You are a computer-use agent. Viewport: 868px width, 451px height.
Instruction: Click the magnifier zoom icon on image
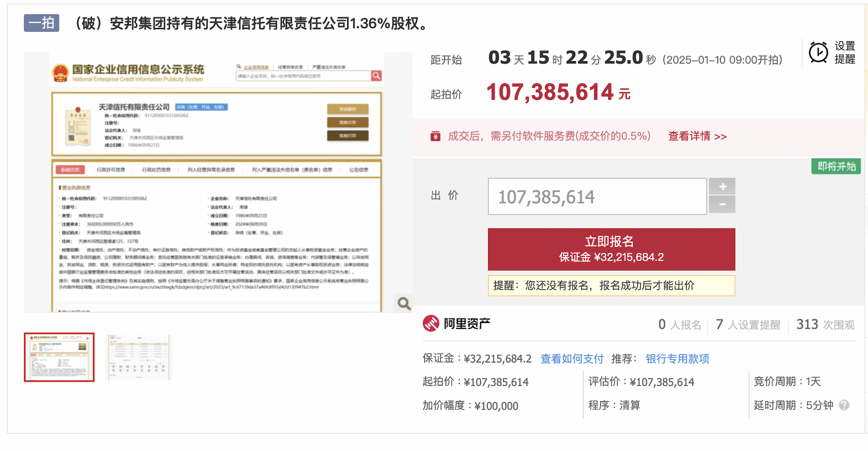tap(403, 303)
